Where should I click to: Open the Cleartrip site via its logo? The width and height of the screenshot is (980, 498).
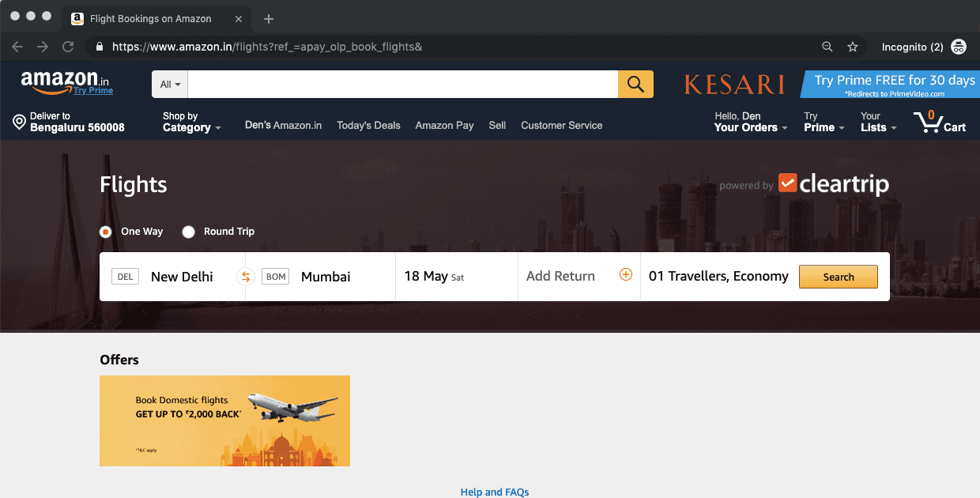(x=834, y=183)
